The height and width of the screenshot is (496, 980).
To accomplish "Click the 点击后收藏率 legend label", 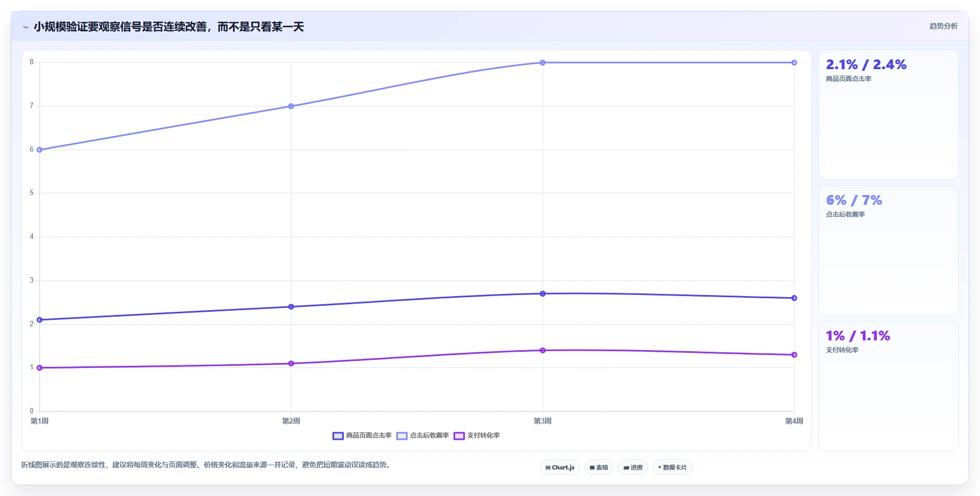I will (x=429, y=435).
